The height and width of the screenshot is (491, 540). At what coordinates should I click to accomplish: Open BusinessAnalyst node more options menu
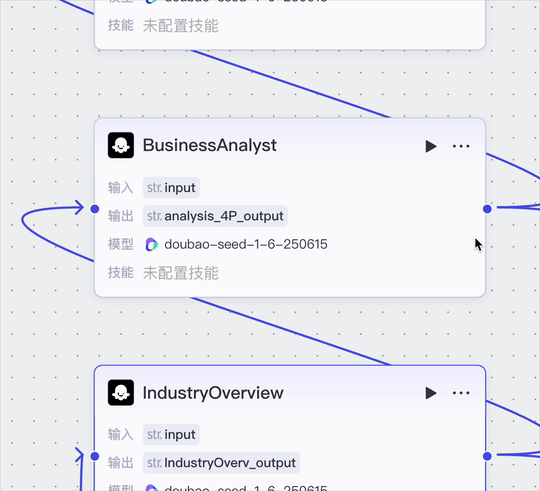pos(461,146)
